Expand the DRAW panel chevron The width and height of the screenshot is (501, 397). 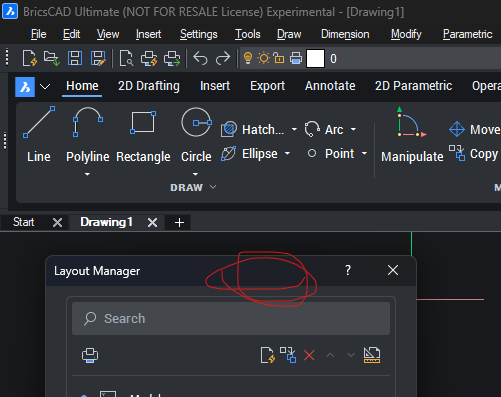(x=213, y=187)
